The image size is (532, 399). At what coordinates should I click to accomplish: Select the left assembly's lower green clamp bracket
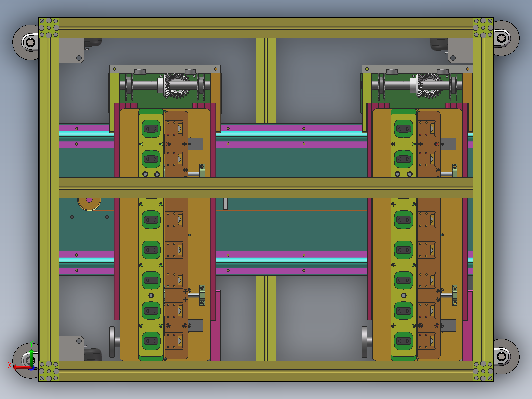202,295
